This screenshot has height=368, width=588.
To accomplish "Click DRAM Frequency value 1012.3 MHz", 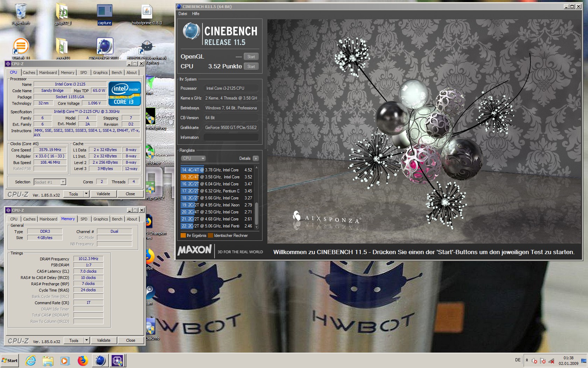I will [88, 259].
